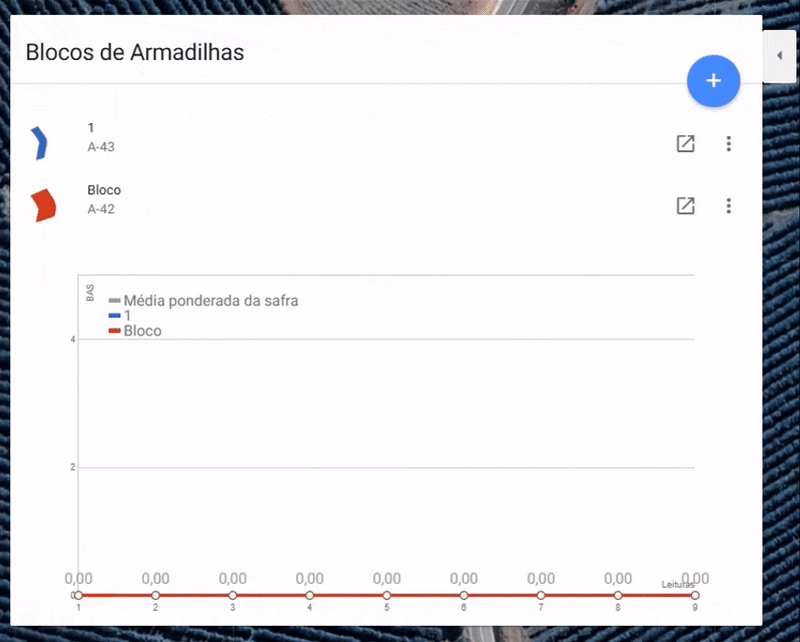
Task: Toggle Média ponderada da safra legend series
Action: coord(210,300)
